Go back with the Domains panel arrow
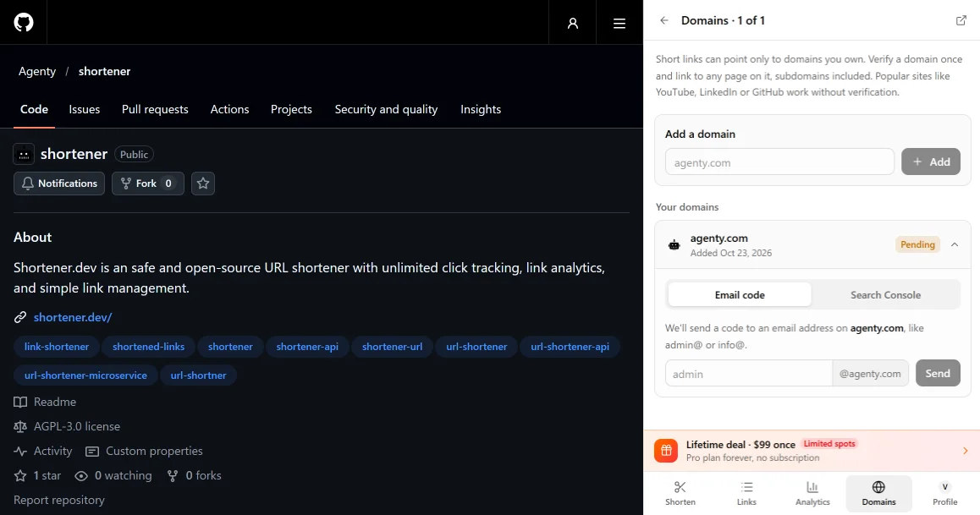 pos(663,20)
